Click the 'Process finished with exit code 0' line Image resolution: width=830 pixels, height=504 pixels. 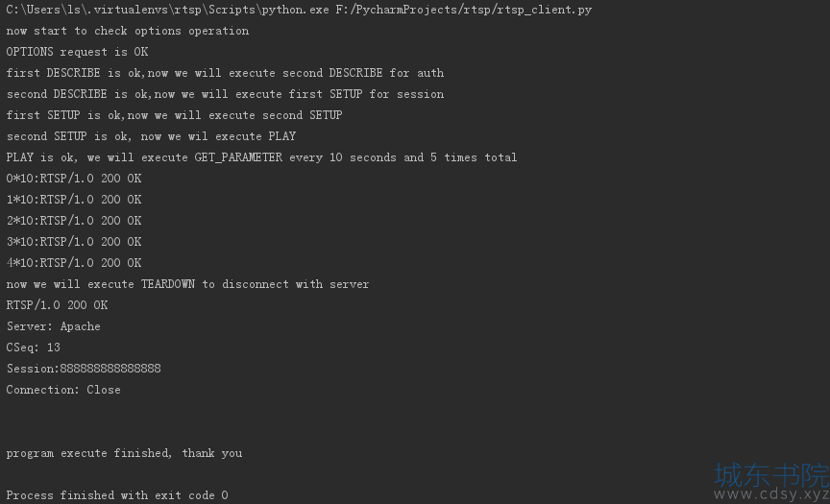[117, 495]
